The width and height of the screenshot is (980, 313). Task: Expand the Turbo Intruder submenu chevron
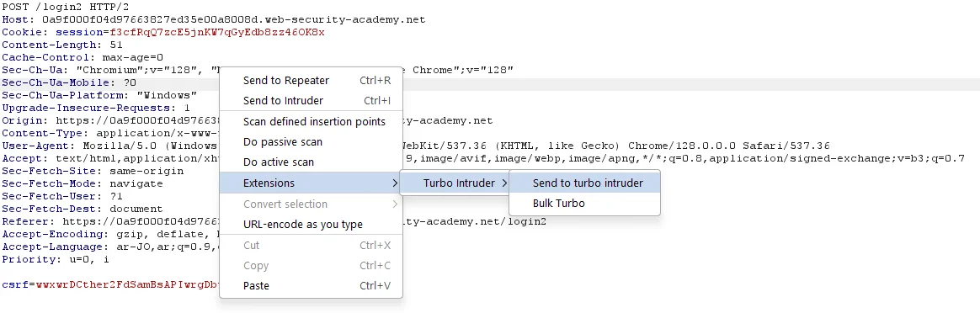click(x=503, y=183)
